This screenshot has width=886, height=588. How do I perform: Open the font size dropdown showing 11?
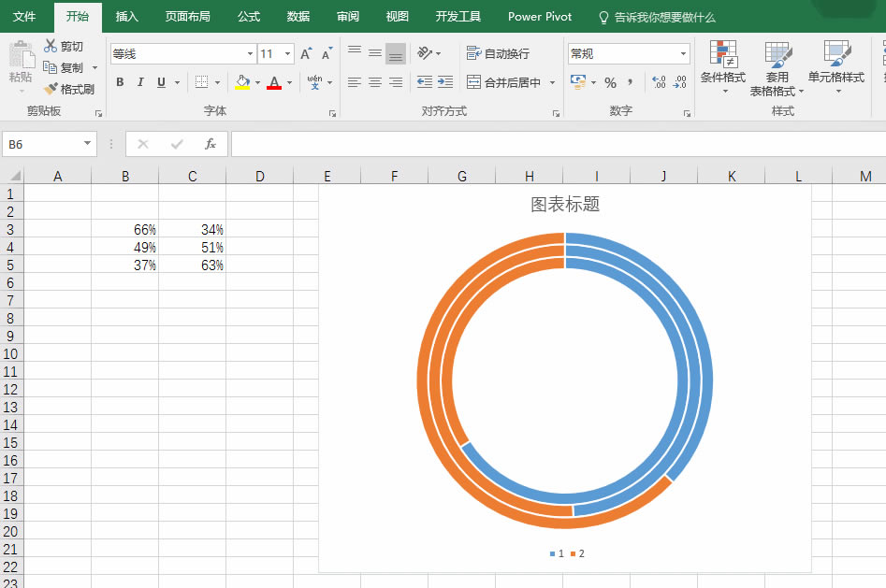[287, 53]
